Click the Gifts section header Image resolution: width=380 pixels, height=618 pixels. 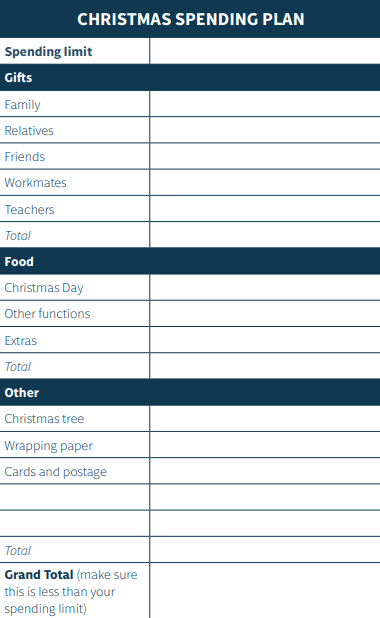pyautogui.click(x=190, y=77)
